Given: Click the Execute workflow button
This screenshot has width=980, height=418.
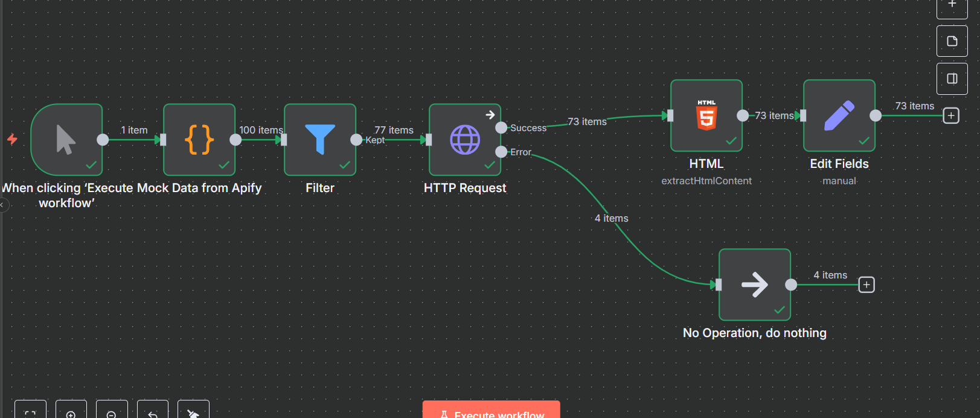Looking at the screenshot, I should 492,410.
